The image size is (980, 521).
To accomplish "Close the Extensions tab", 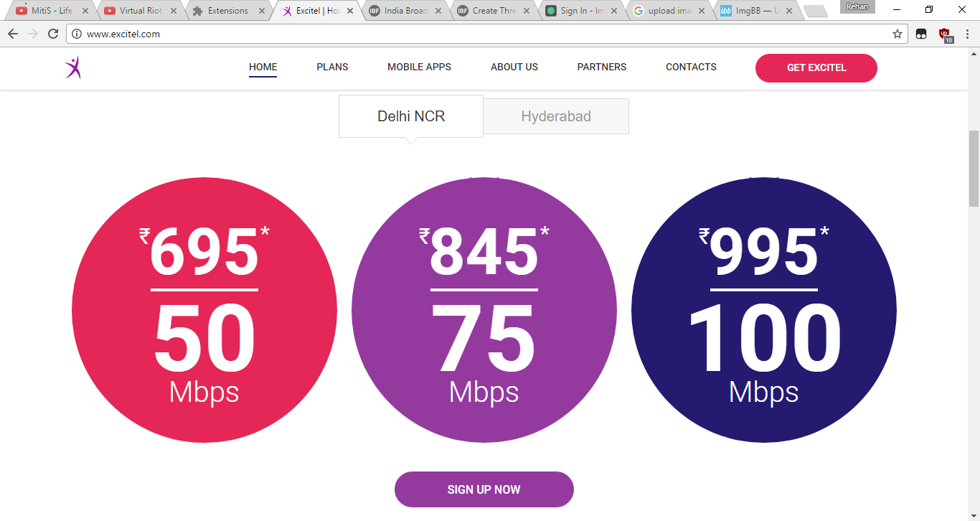I will [x=261, y=11].
